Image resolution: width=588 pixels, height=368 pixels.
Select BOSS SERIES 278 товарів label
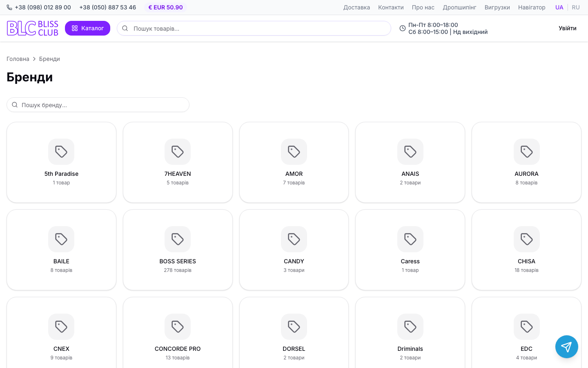[x=178, y=270]
